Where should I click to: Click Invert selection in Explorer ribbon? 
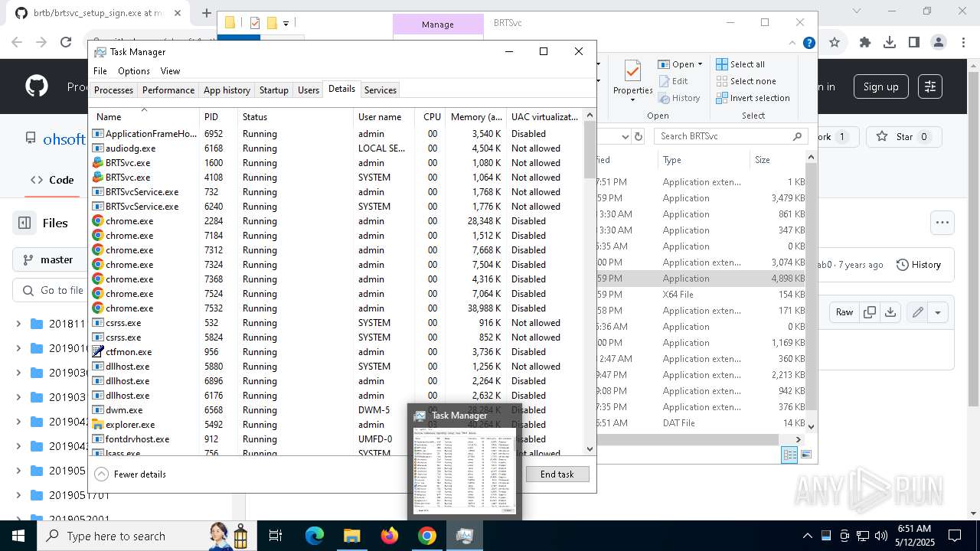click(x=753, y=98)
